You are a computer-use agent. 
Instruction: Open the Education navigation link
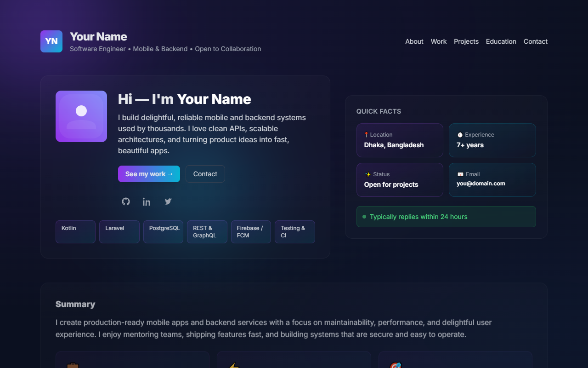[501, 41]
